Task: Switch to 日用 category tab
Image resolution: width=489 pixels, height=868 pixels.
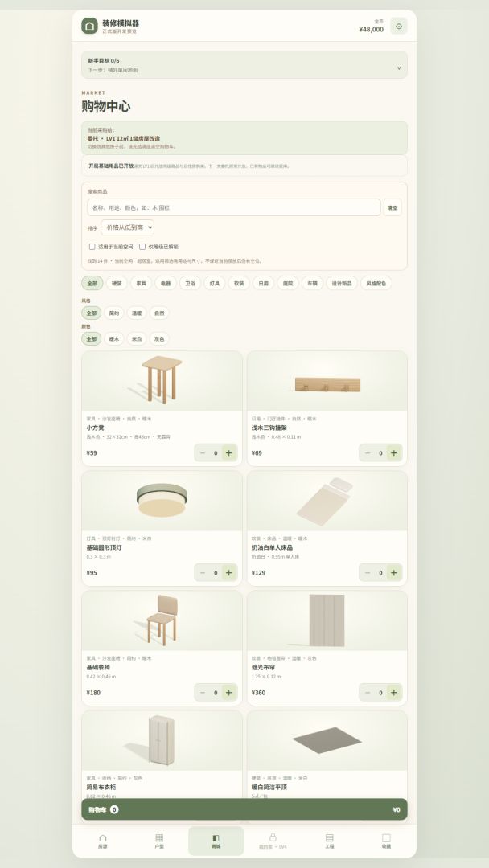Action: tap(263, 284)
